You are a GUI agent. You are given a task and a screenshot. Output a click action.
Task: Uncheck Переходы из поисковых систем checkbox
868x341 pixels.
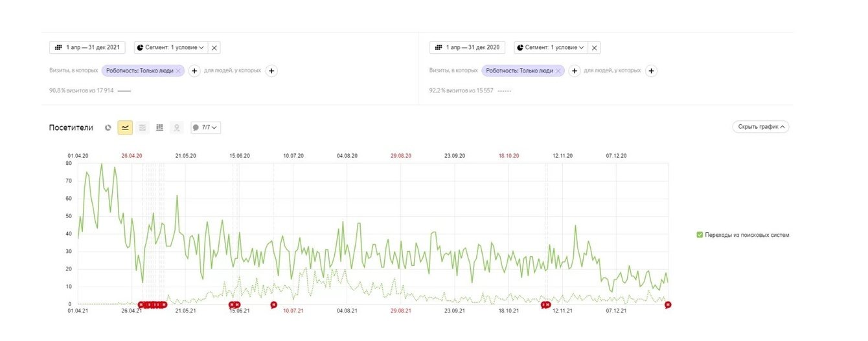pos(700,235)
